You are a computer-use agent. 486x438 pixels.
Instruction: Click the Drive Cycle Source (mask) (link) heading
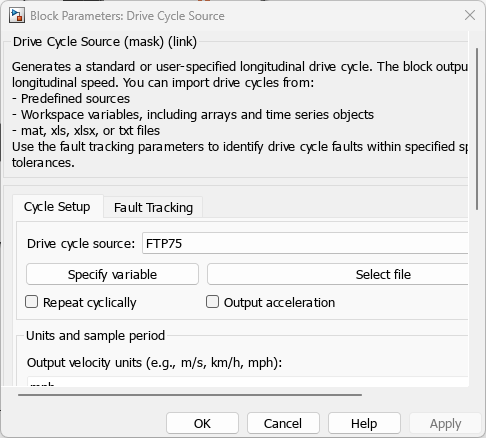tap(105, 42)
